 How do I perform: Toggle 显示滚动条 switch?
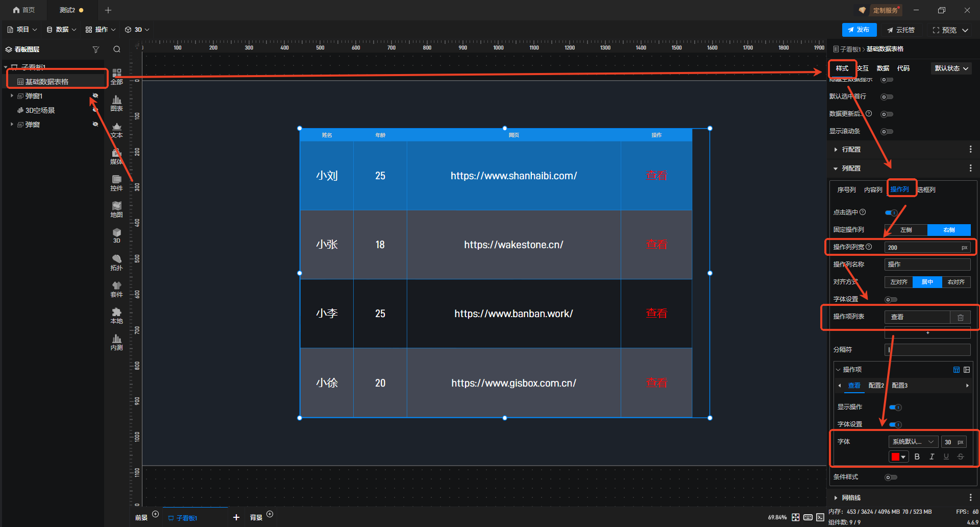[887, 131]
